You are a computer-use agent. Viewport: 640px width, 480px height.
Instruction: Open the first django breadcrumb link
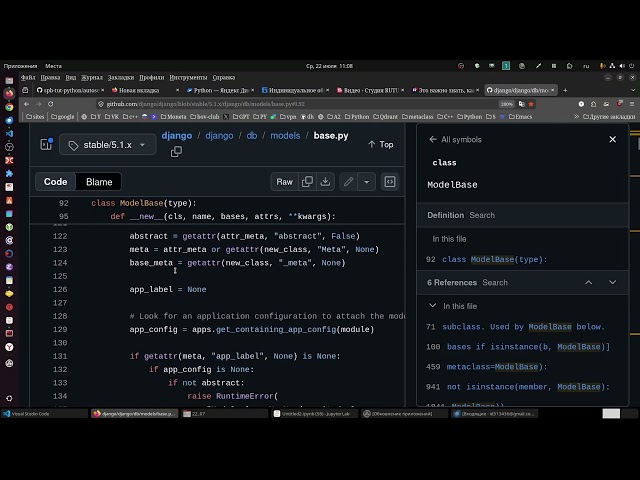click(177, 136)
